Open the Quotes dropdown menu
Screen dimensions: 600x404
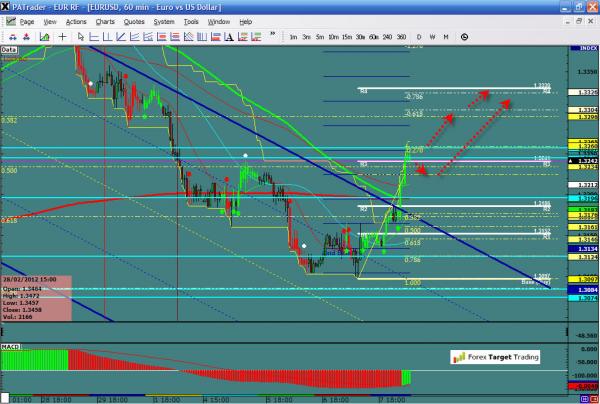135,21
